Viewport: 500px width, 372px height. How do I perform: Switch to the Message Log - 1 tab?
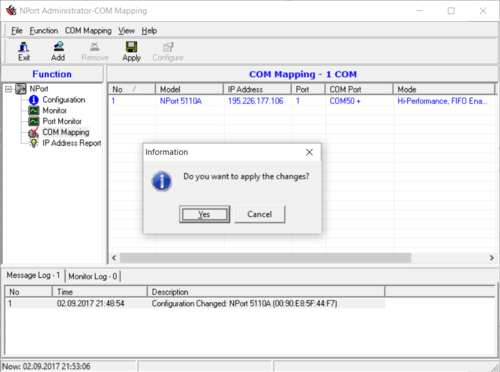point(33,275)
